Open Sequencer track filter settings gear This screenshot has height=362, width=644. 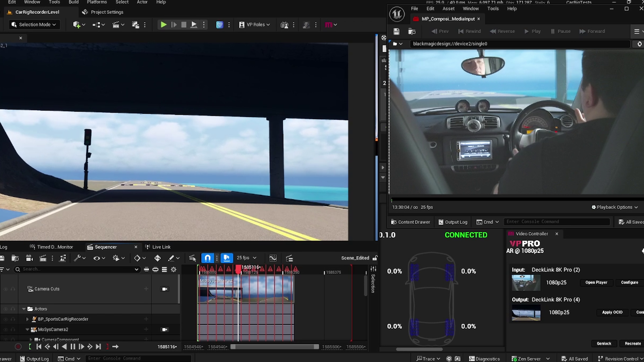click(x=174, y=269)
